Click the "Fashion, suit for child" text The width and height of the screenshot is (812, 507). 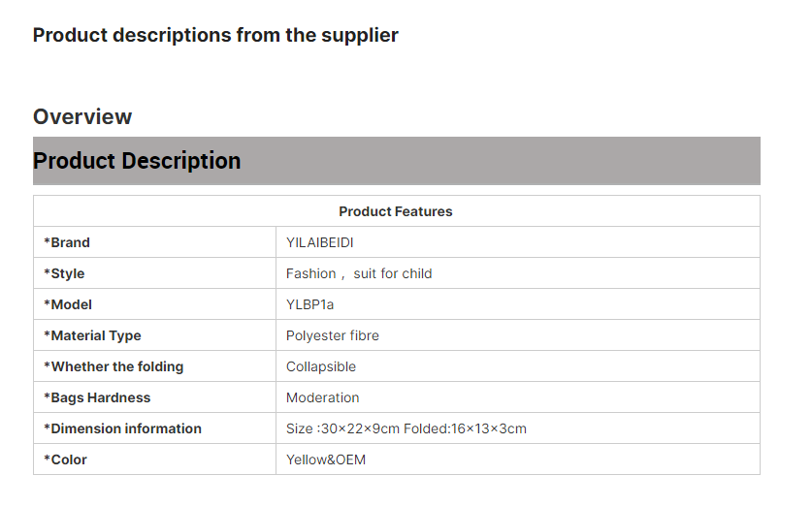[359, 273]
